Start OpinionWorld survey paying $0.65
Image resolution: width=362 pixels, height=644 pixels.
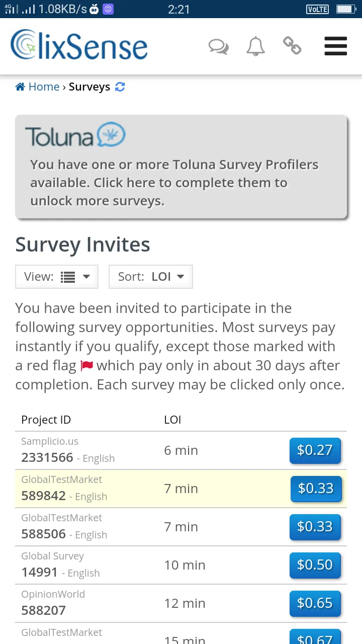click(x=315, y=603)
